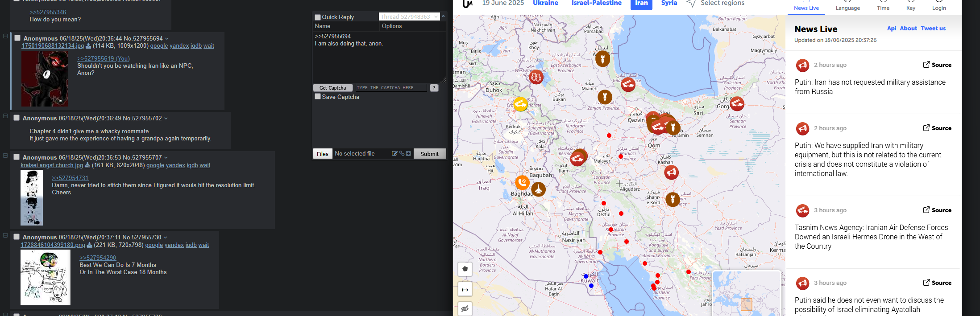Click the airplane marker near Baghdad
The width and height of the screenshot is (980, 316).
[539, 189]
